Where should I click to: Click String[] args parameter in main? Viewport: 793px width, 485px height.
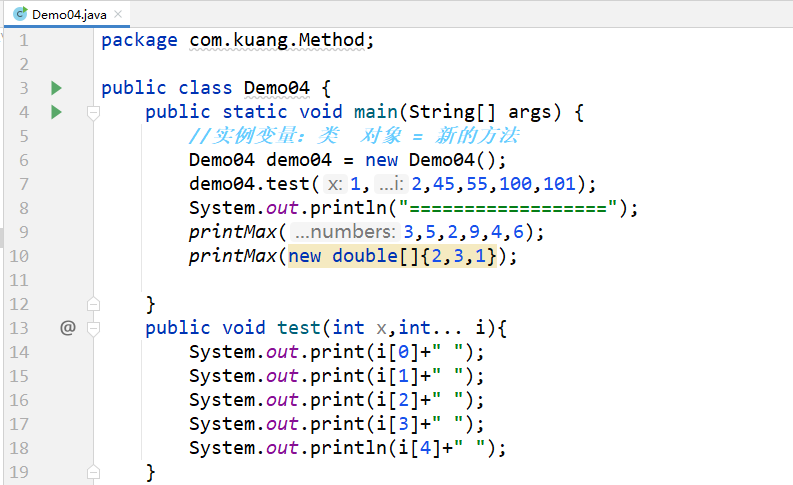479,112
